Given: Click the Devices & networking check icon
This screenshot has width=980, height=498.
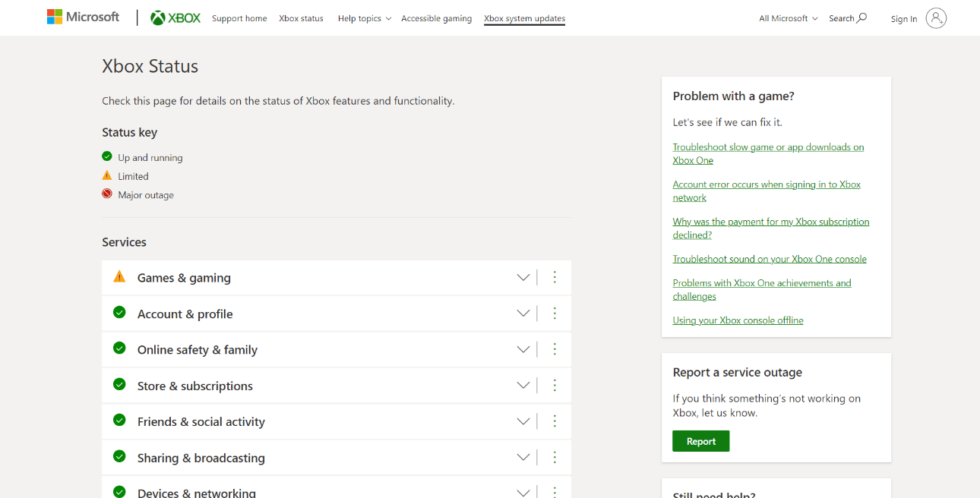Looking at the screenshot, I should (x=119, y=491).
